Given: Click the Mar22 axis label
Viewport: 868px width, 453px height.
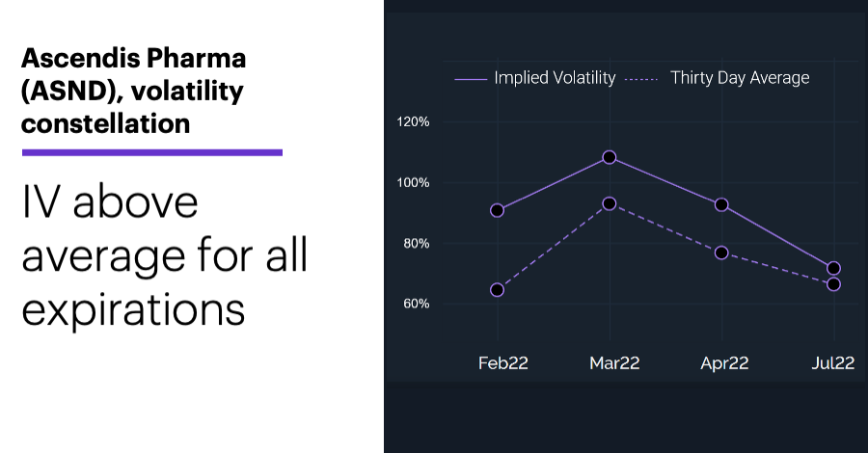Looking at the screenshot, I should coord(614,362).
